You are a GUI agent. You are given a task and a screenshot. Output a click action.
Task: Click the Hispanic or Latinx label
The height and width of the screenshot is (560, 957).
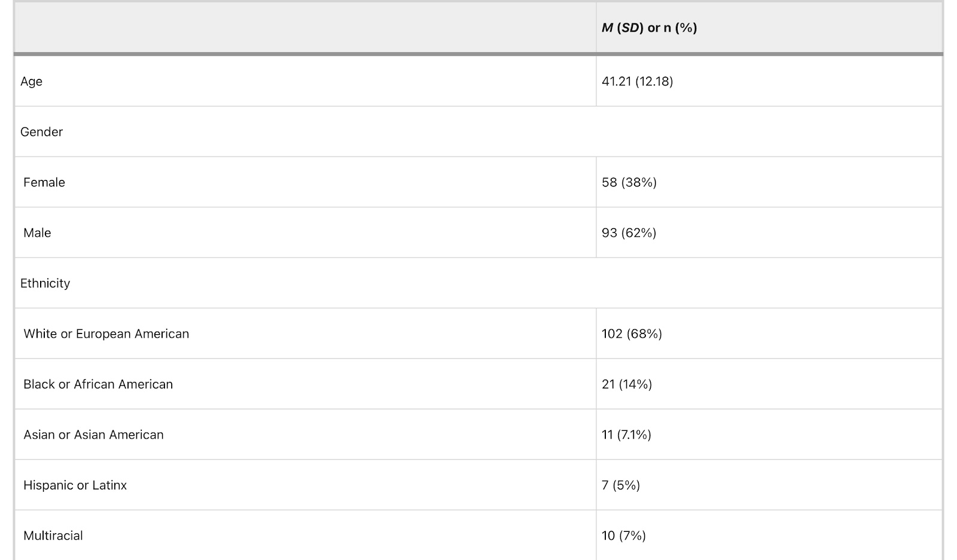75,485
